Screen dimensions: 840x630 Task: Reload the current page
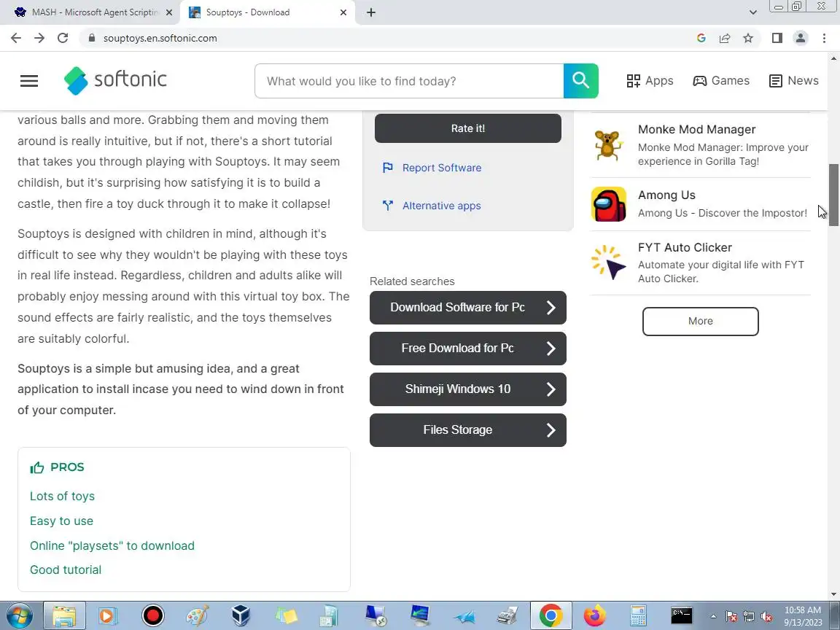pos(63,38)
